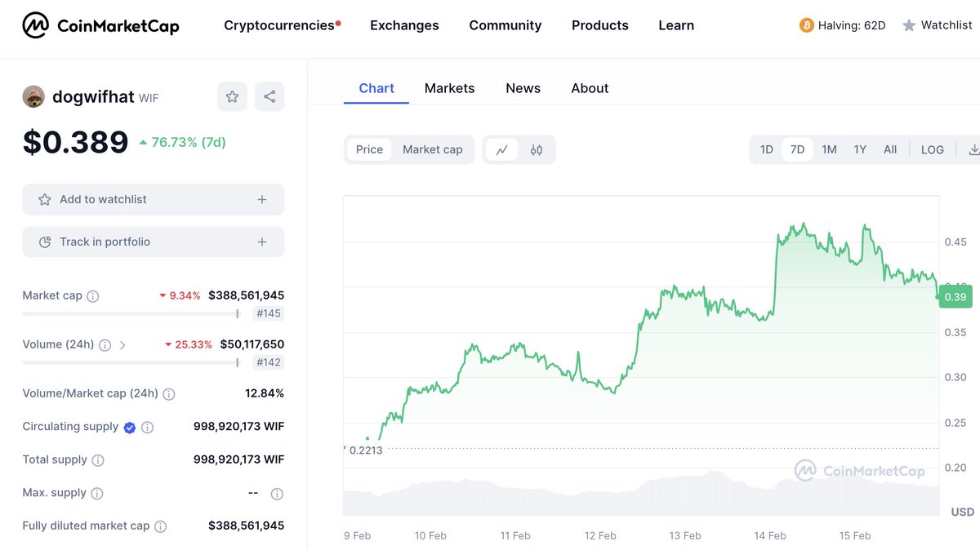
Task: Click the 13 Feb date label
Action: click(685, 536)
